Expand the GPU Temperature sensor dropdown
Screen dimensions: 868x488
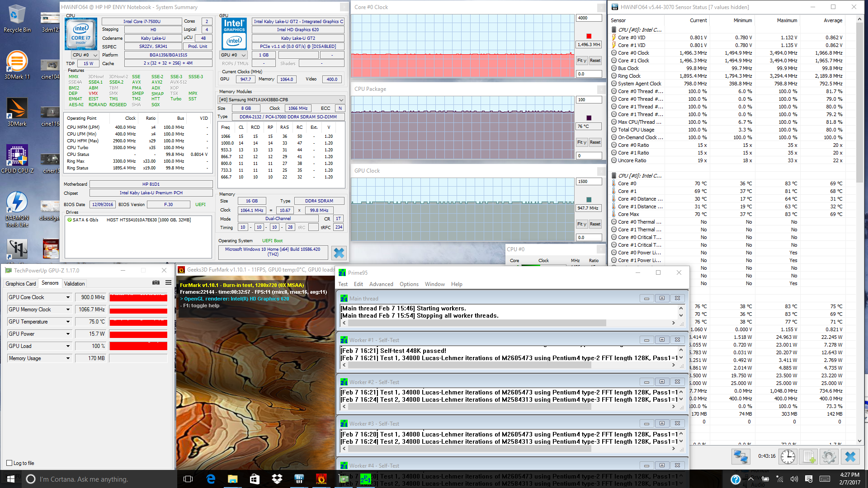coord(68,322)
